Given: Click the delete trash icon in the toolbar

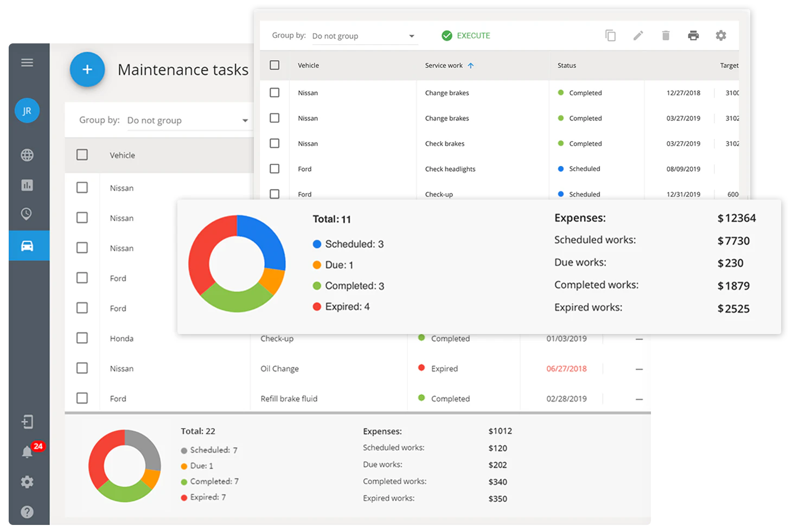Looking at the screenshot, I should tap(666, 35).
